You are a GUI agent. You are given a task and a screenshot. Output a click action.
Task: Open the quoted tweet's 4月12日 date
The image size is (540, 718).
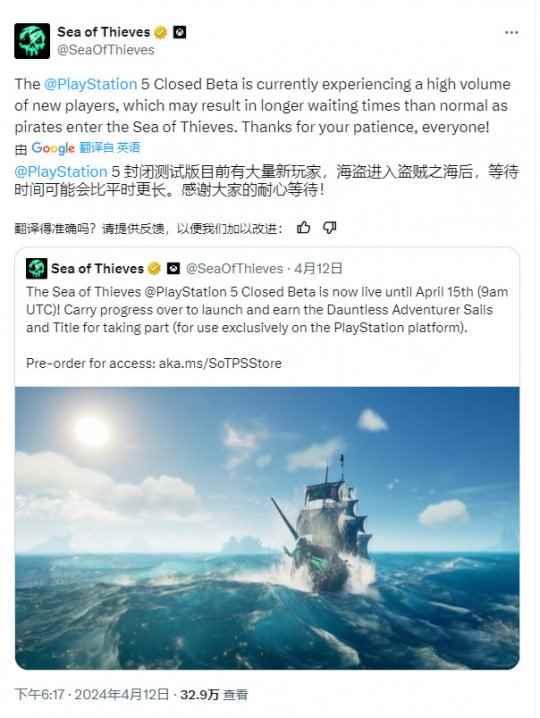pos(318,268)
